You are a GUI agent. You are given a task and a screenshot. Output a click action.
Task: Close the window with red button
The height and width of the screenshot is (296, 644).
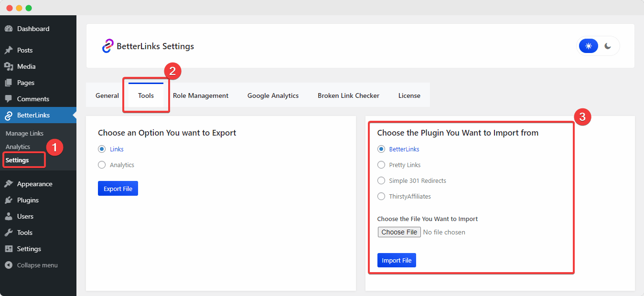click(10, 8)
